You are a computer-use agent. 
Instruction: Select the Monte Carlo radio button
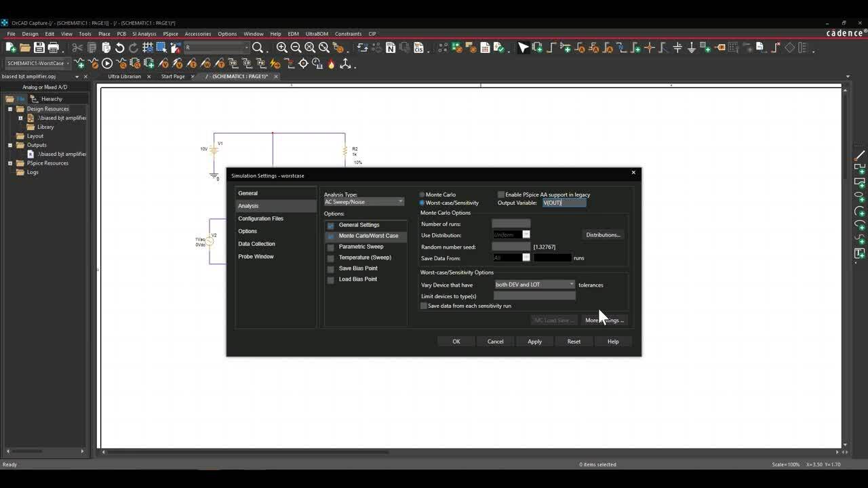422,195
